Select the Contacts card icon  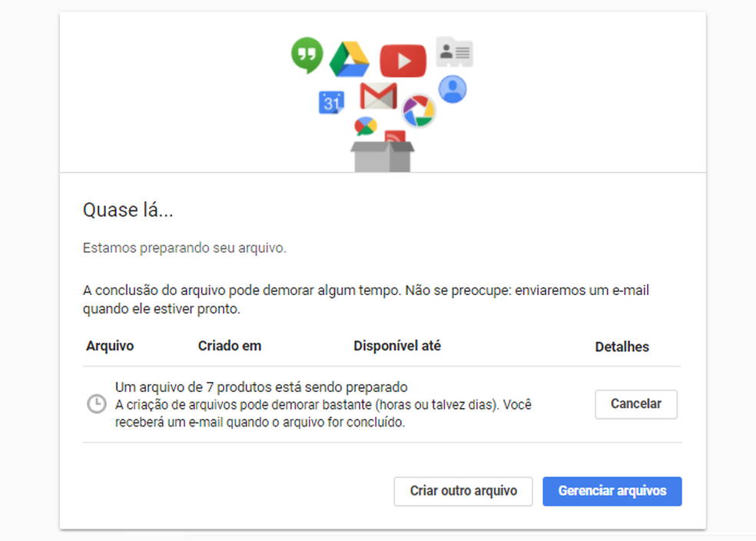click(454, 51)
